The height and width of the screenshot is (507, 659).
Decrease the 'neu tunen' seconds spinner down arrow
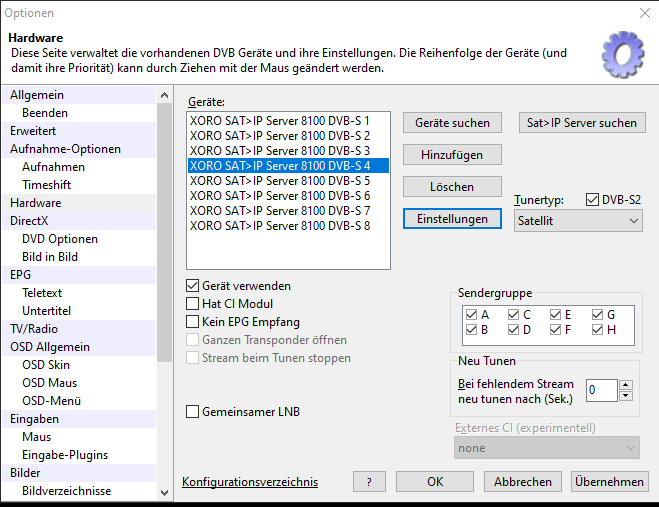pos(626,395)
